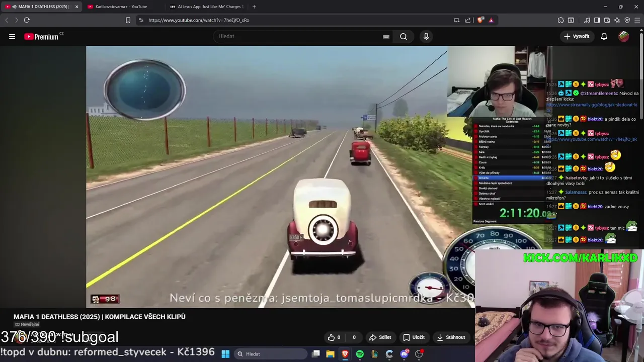Open Task View from taskbar

tap(316, 354)
